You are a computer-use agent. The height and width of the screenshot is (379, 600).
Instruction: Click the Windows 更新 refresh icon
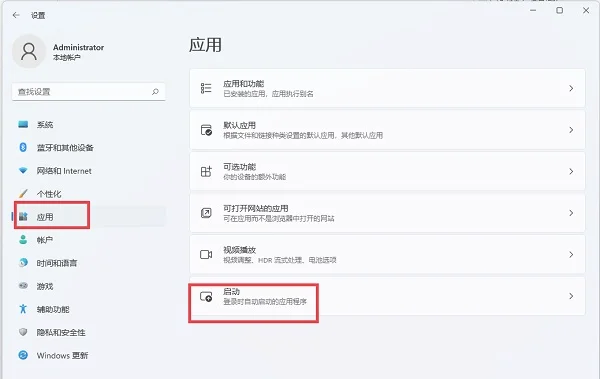tap(23, 355)
